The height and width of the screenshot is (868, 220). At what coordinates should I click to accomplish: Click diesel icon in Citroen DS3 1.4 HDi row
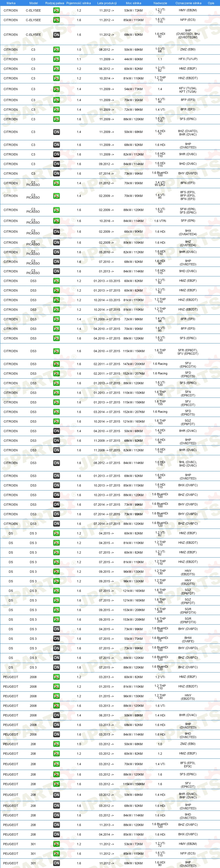(x=57, y=431)
